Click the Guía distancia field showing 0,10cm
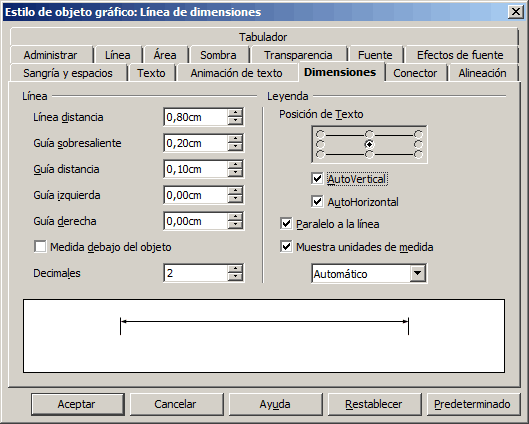 [196, 169]
